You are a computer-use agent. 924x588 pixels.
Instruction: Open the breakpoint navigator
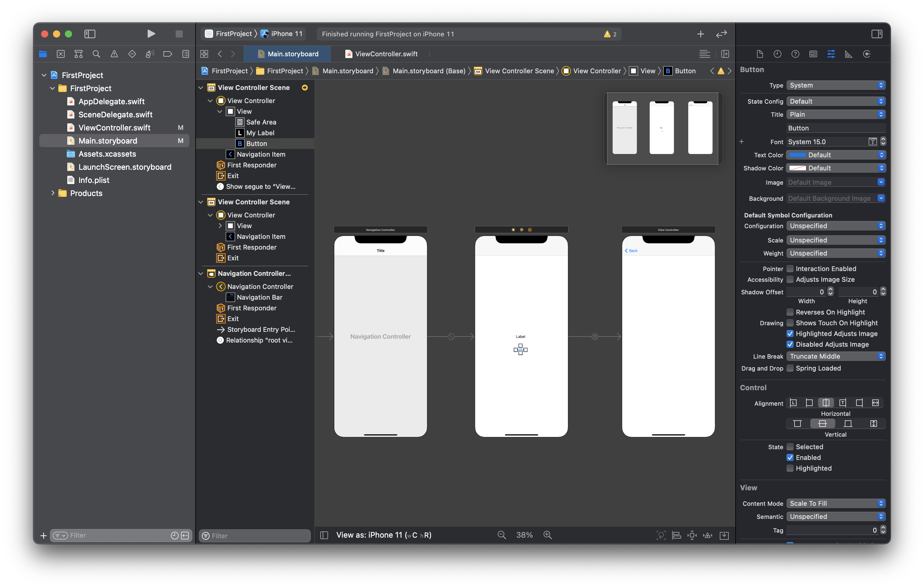coord(167,54)
